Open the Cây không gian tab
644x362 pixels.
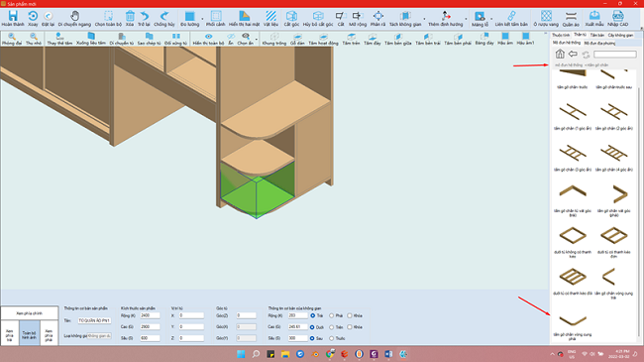(x=620, y=36)
